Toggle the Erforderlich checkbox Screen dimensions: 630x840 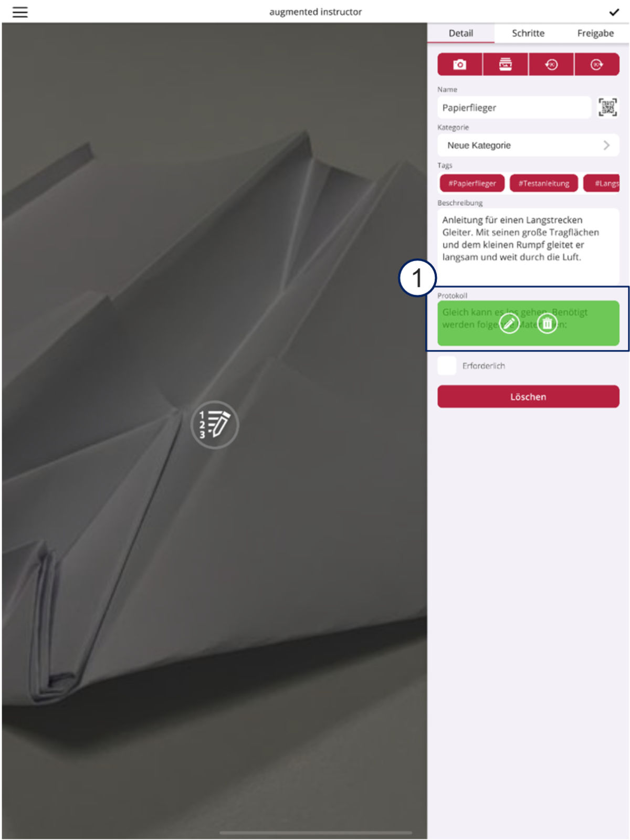tap(447, 365)
